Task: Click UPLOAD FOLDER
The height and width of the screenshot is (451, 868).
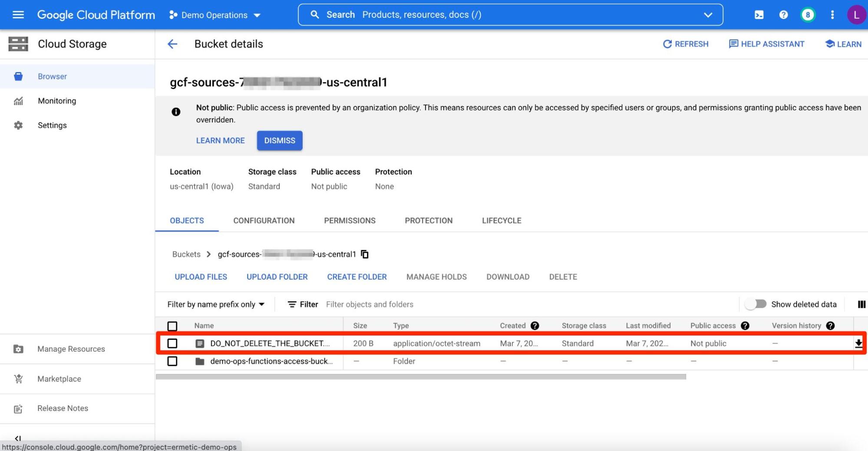Action: 277,277
